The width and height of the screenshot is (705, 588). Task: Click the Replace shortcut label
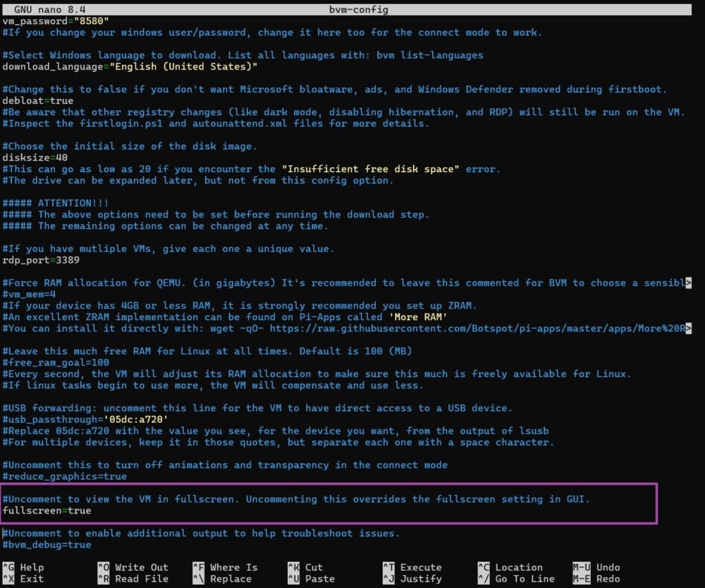[x=230, y=579]
